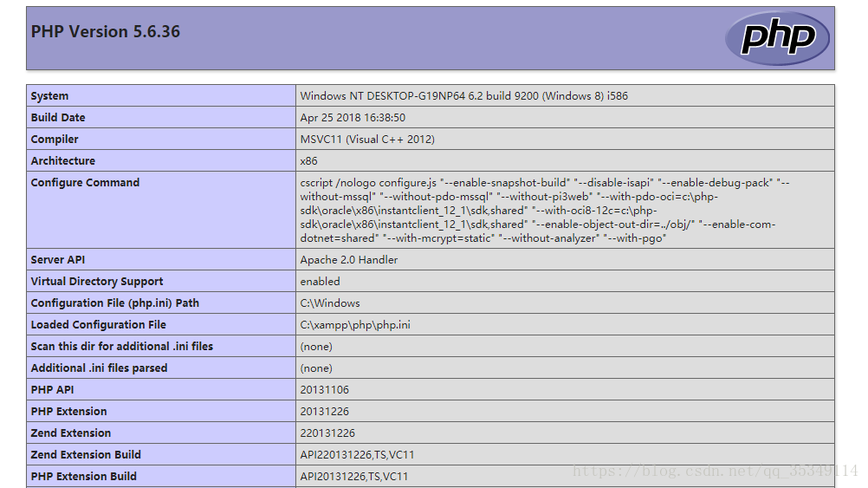Select the x86 architecture value
The width and height of the screenshot is (868, 488).
point(309,160)
